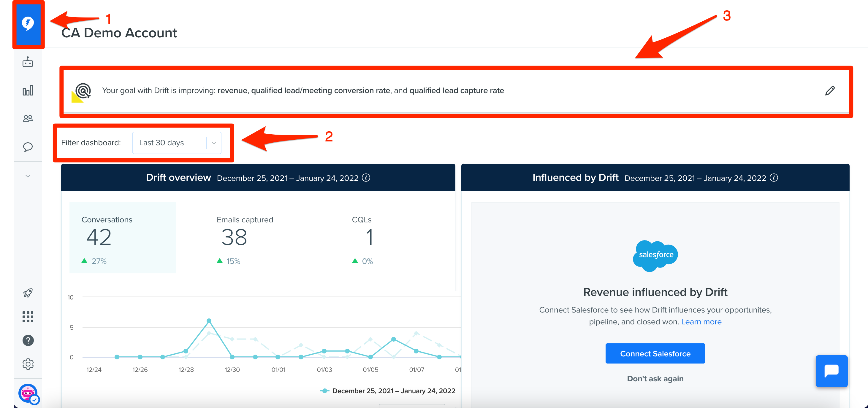The height and width of the screenshot is (408, 868).
Task: Open the Contacts people icon
Action: point(28,118)
